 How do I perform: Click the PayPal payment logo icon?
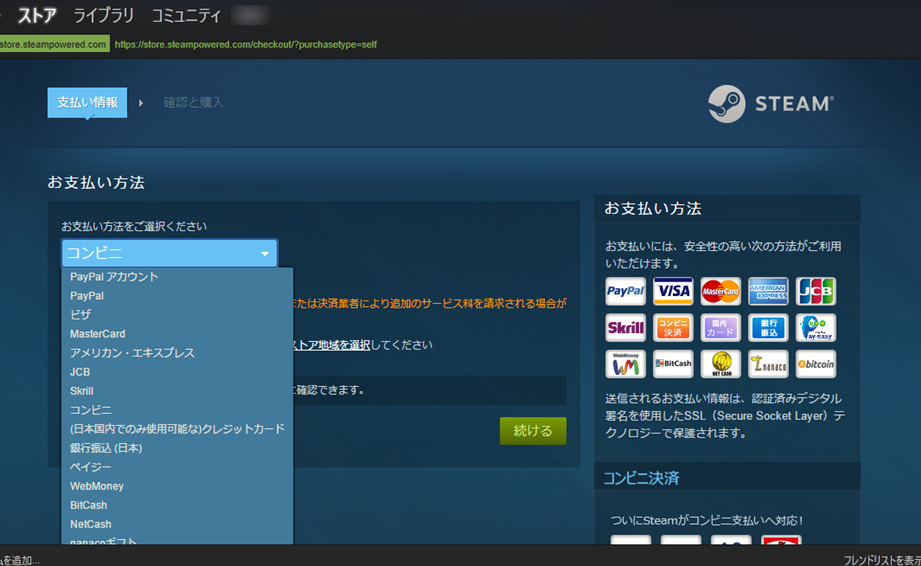[625, 291]
